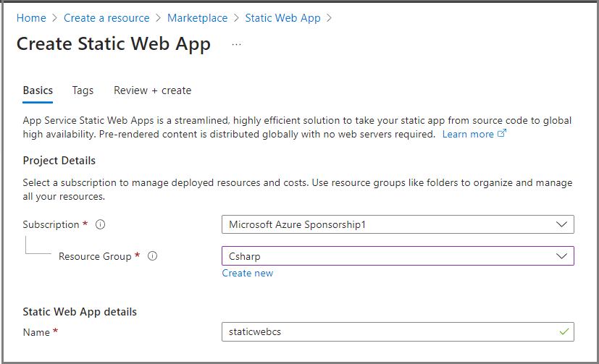This screenshot has width=599, height=364.
Task: Expand the Subscription dropdown
Action: pos(398,224)
